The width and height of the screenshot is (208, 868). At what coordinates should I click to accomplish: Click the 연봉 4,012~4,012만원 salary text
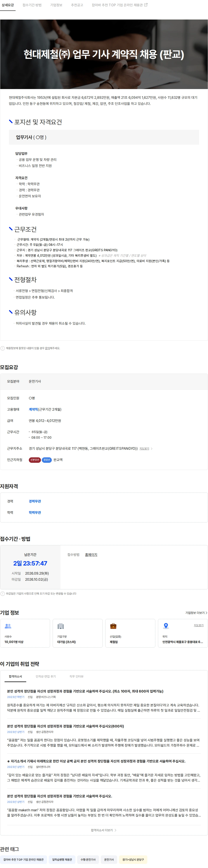45,420
